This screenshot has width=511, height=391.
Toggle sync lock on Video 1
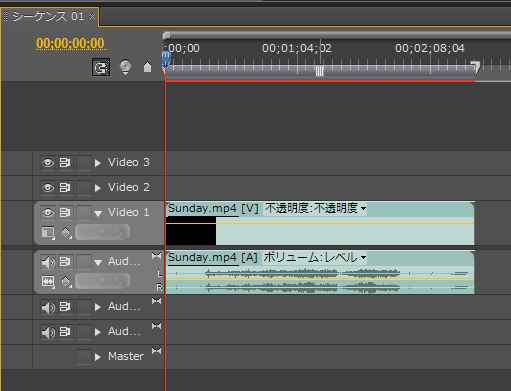tap(65, 213)
